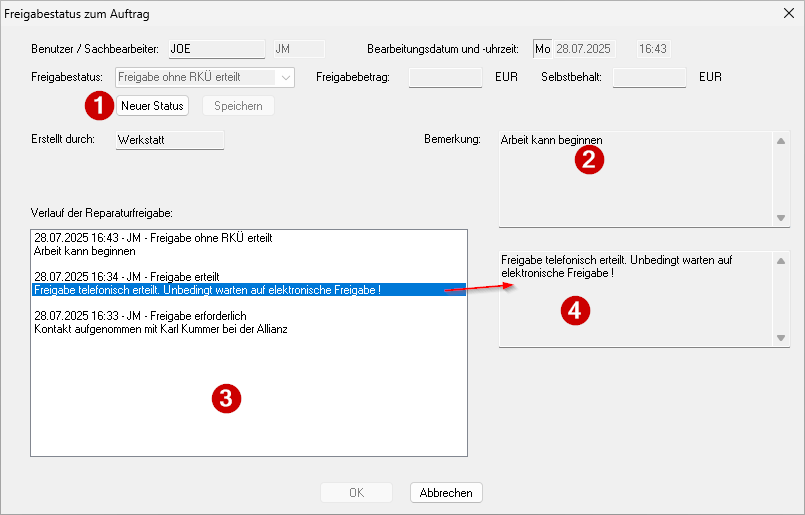Click the Abbrechen button
805x515 pixels.
(446, 492)
